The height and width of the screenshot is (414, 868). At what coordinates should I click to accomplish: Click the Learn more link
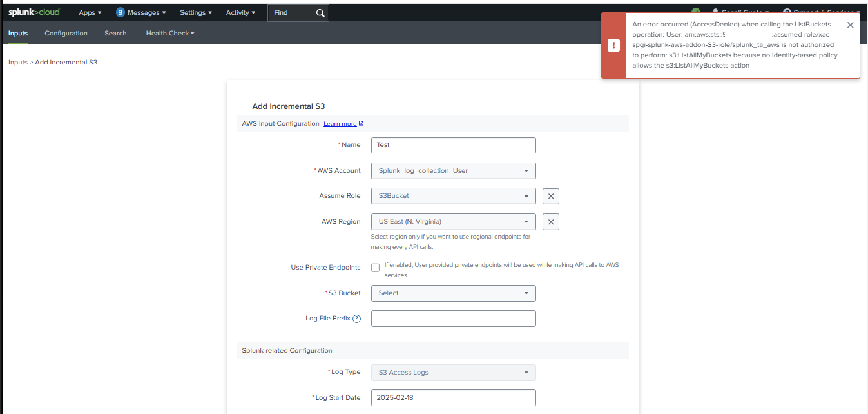coord(340,123)
